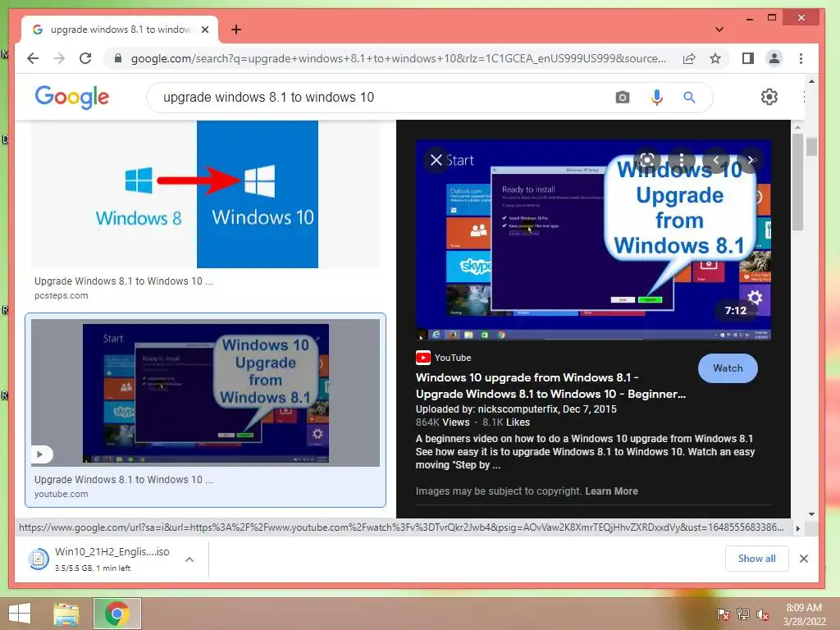Open the Chrome profile avatar
Image resolution: width=840 pixels, height=630 pixels.
coord(774,58)
